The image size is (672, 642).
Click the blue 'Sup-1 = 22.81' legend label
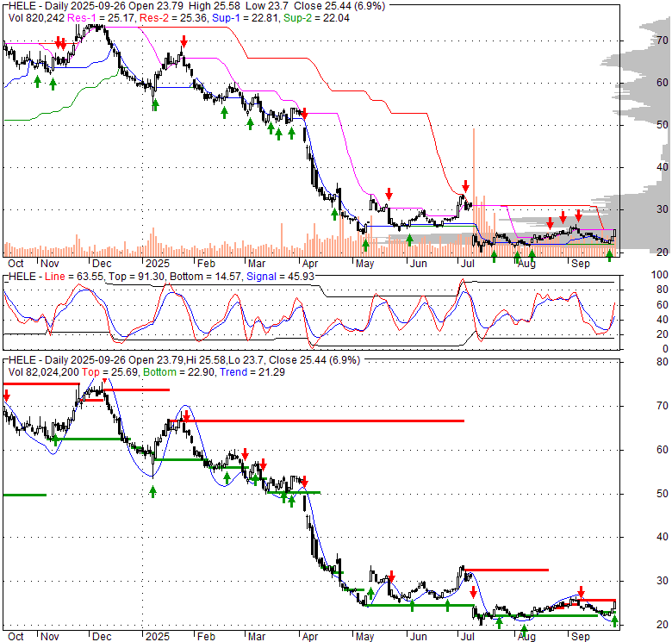(x=246, y=18)
